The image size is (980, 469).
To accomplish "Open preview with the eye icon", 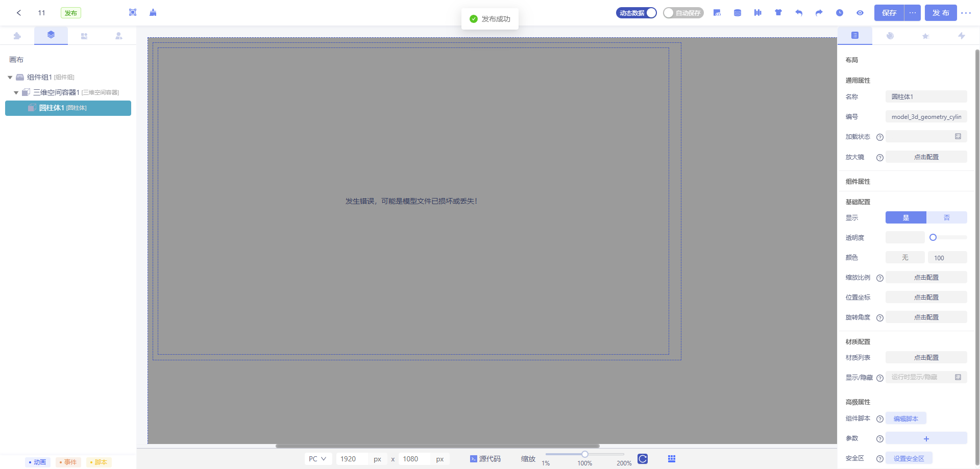I will point(860,13).
